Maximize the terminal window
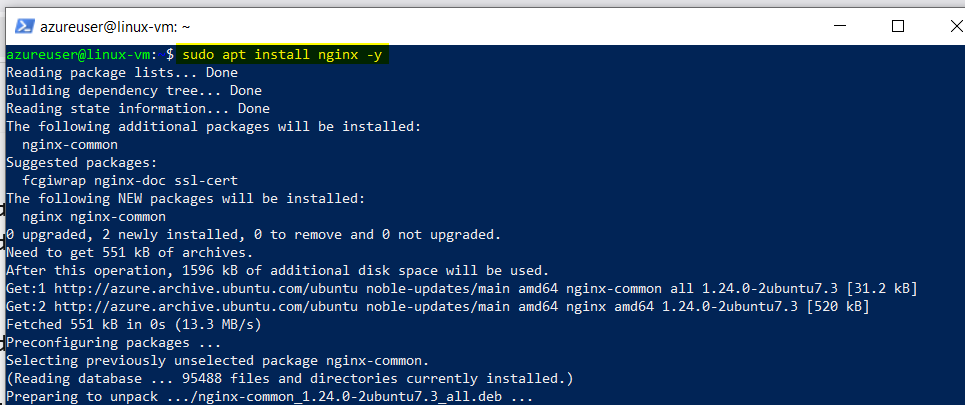This screenshot has width=965, height=405. click(x=898, y=26)
